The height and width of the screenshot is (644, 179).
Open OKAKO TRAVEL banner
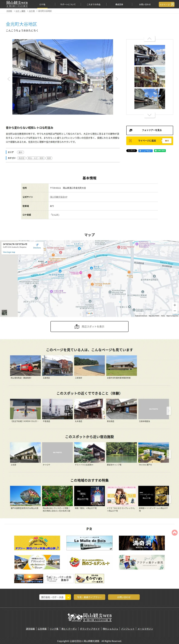tap(37, 543)
